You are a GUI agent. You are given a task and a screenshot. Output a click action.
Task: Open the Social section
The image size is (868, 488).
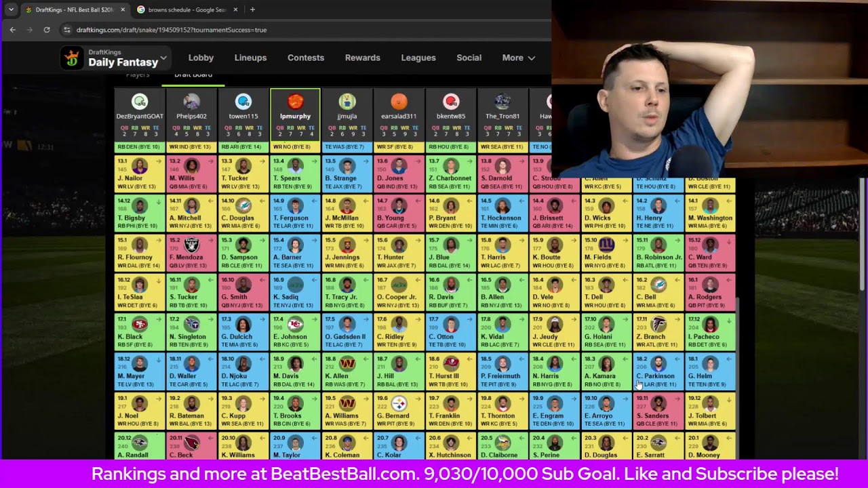(469, 58)
